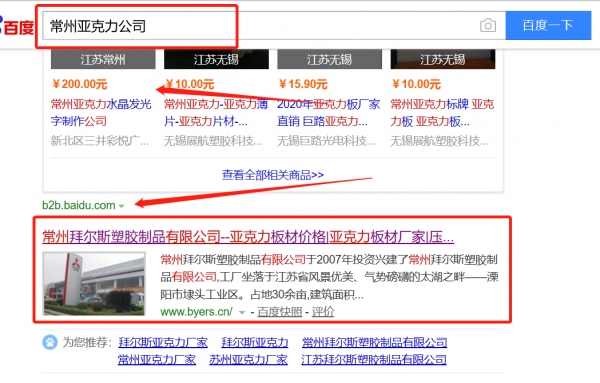Select the recommended search 江苏拜尔斯塑胶制品有限公司
The width and height of the screenshot is (600, 383).
pos(374,359)
